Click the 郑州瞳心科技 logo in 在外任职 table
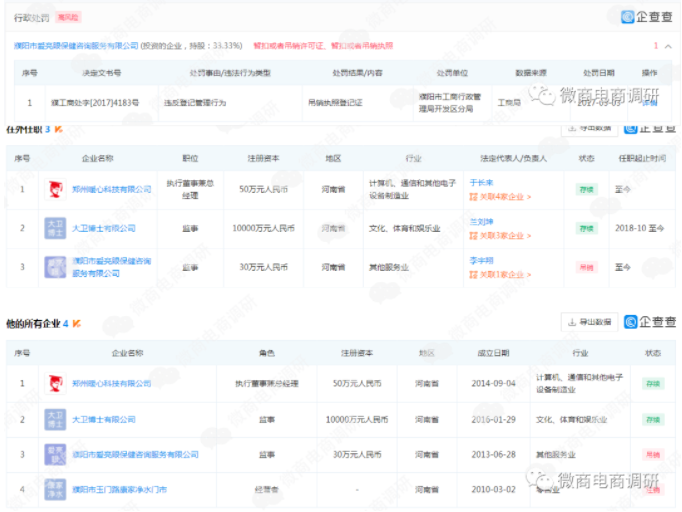This screenshot has height=512, width=682. coord(56,189)
